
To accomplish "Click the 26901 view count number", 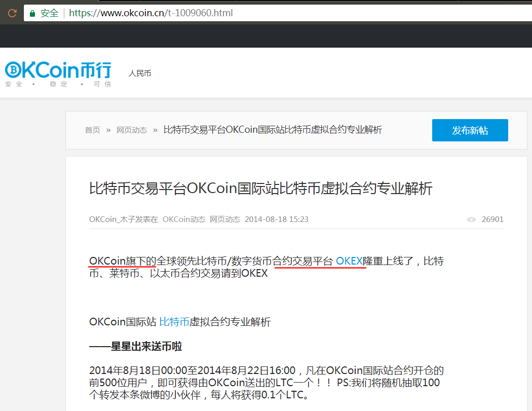I will click(492, 219).
